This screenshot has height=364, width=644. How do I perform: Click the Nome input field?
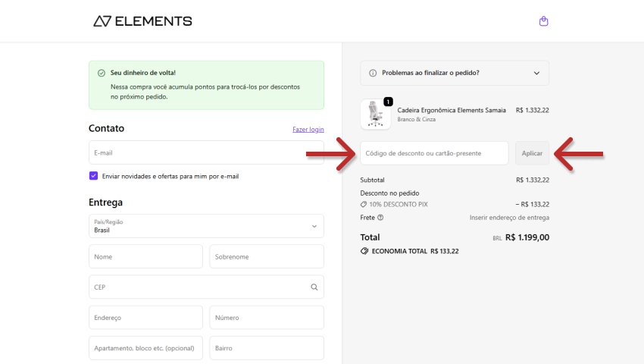click(x=145, y=256)
